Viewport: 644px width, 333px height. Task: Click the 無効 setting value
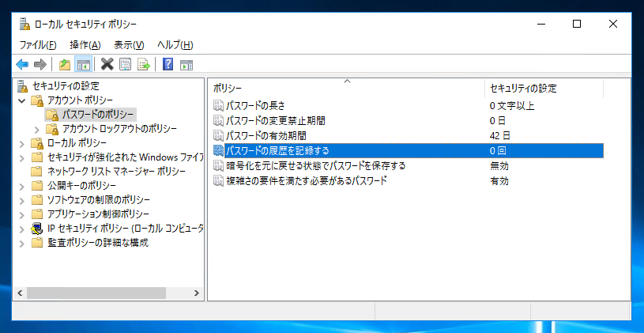[x=499, y=166]
